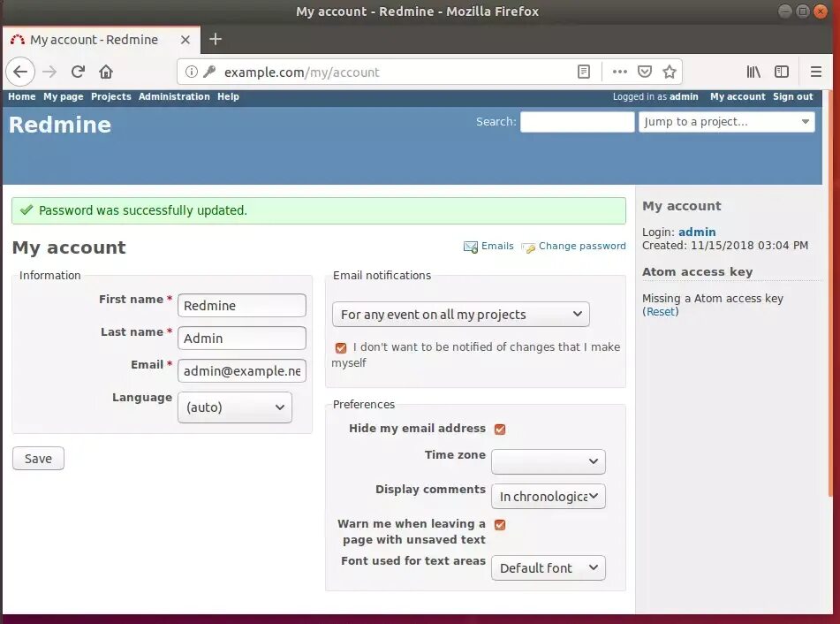Open My page in top menu
The height and width of the screenshot is (624, 840).
click(x=64, y=96)
